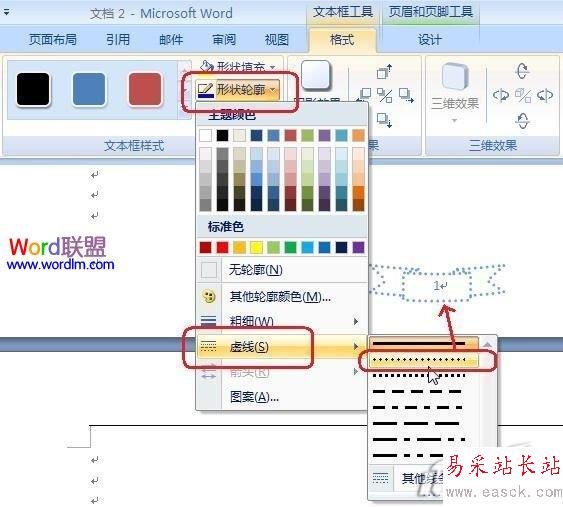Click the arrows icon beside 箭头
The width and height of the screenshot is (563, 507).
209,372
